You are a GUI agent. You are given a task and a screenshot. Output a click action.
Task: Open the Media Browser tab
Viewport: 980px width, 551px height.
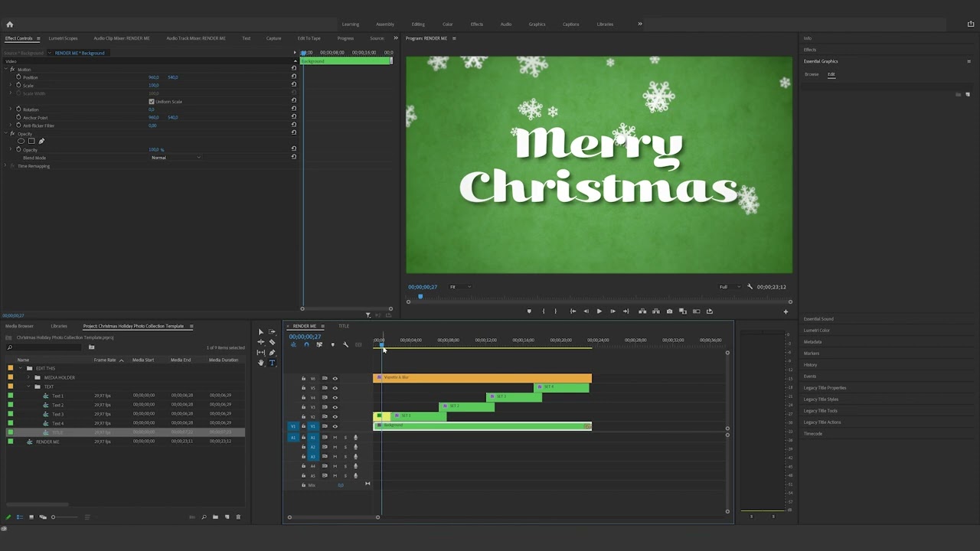(19, 326)
